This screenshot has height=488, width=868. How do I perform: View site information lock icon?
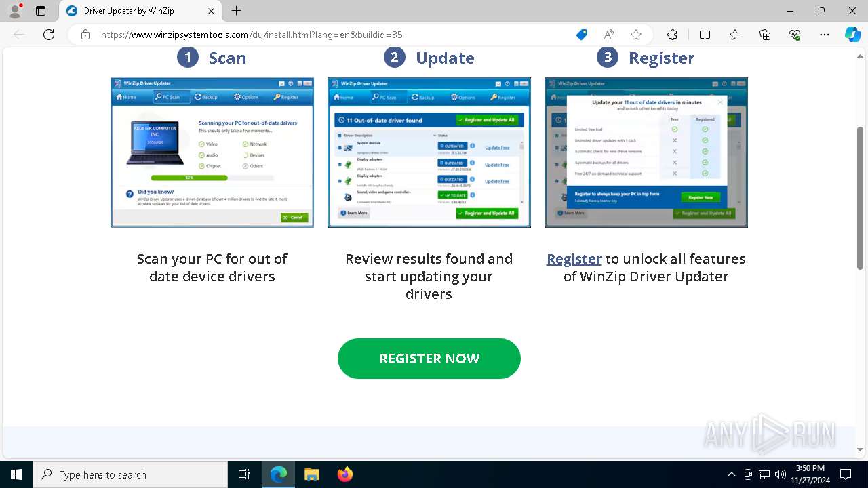85,35
